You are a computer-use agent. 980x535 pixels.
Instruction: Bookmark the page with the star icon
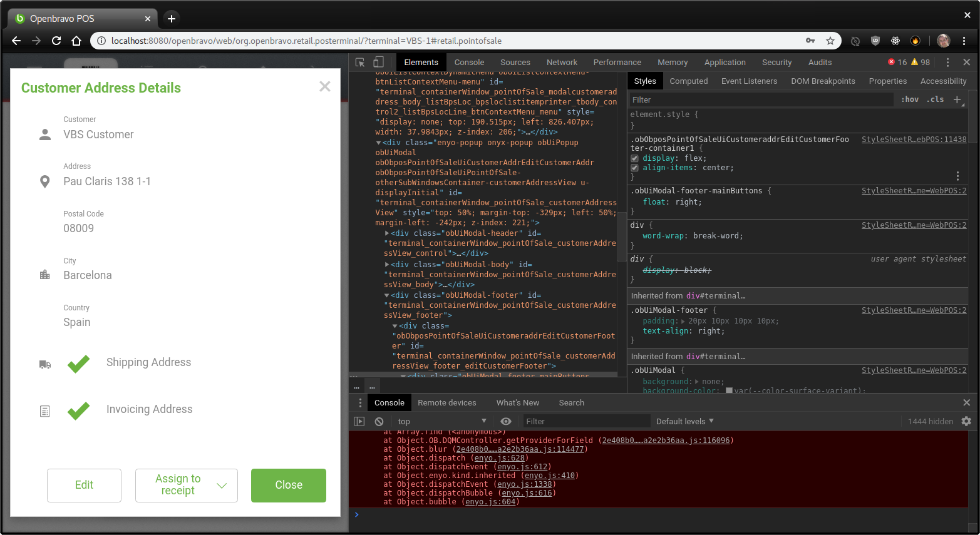coord(830,41)
